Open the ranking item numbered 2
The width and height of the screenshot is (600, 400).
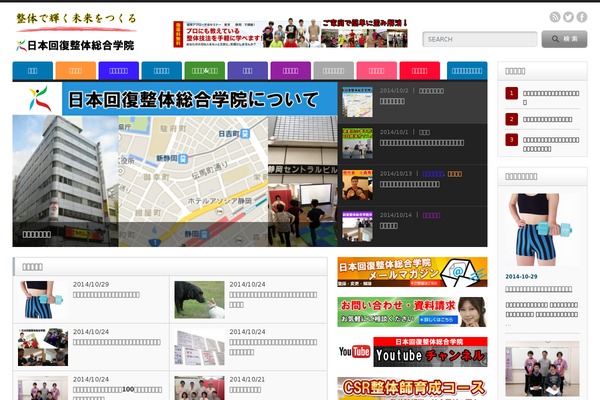point(542,119)
